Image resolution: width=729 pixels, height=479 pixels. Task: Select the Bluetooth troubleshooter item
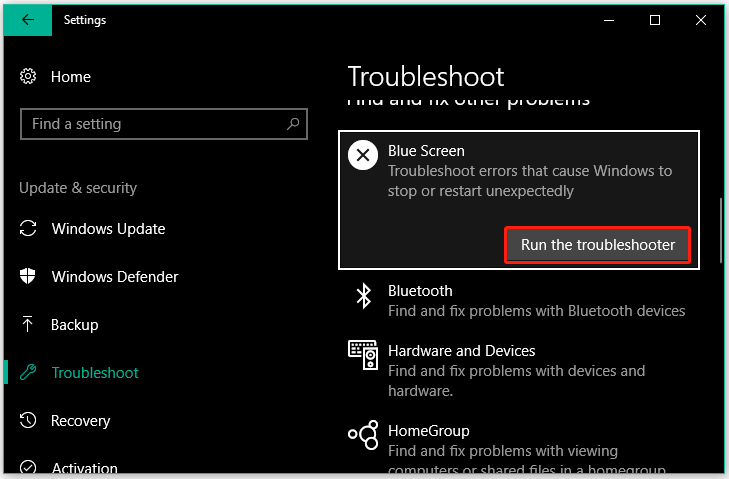[x=536, y=300]
